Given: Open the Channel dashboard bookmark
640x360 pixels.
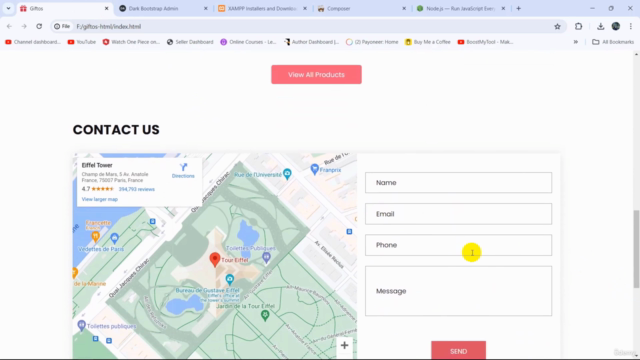Looking at the screenshot, I should (x=33, y=42).
